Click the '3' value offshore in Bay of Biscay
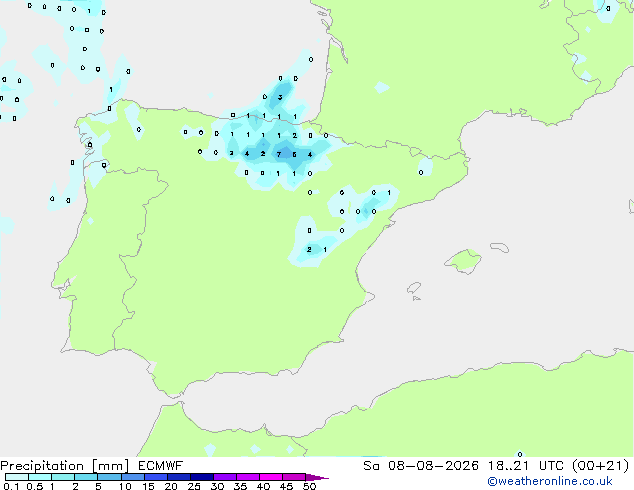634x490 pixels. click(280, 97)
